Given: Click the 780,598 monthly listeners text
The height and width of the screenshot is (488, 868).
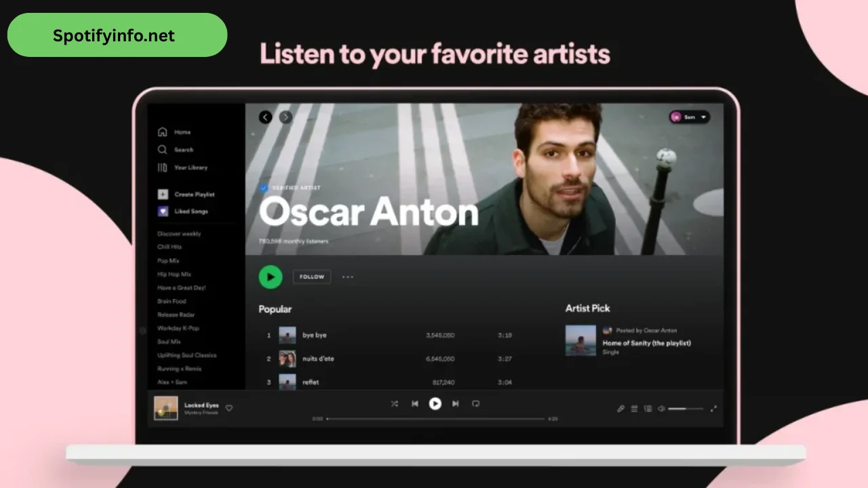Looking at the screenshot, I should 294,241.
